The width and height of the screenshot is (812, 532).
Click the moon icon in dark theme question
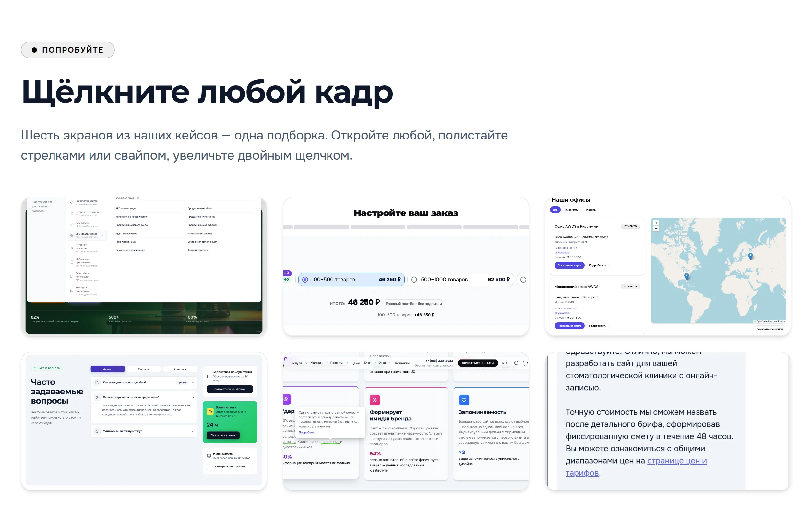(97, 431)
